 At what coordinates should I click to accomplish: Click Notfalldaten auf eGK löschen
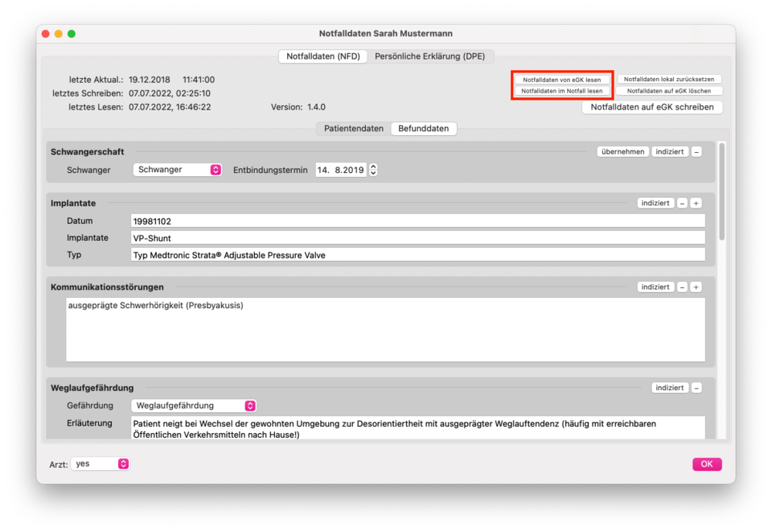click(669, 91)
